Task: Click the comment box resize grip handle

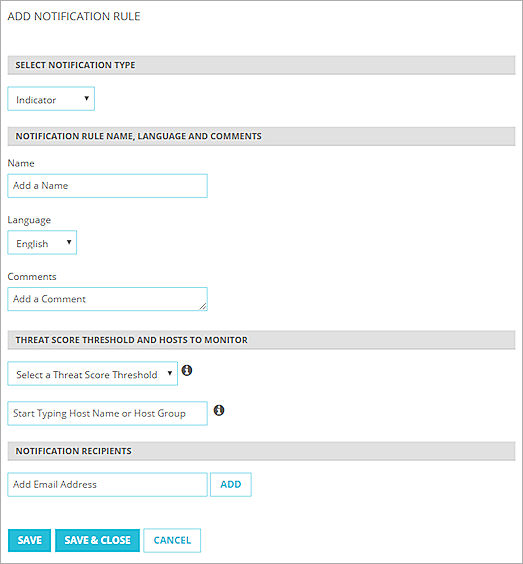Action: click(203, 306)
